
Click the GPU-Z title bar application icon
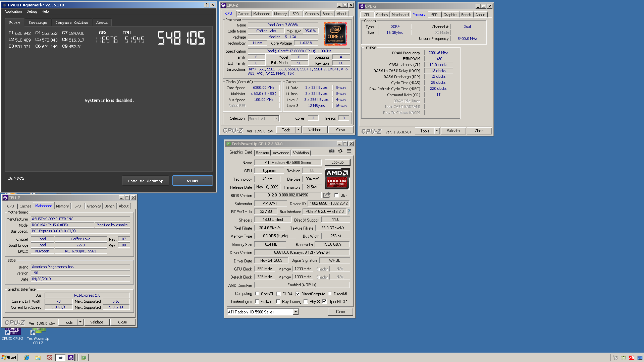(x=228, y=144)
